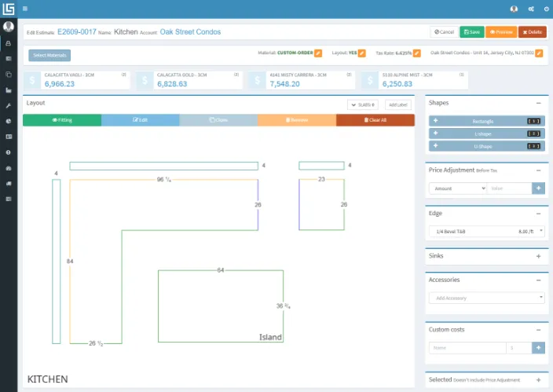Collapse the Shapes panel
This screenshot has width=553, height=392.
click(539, 103)
